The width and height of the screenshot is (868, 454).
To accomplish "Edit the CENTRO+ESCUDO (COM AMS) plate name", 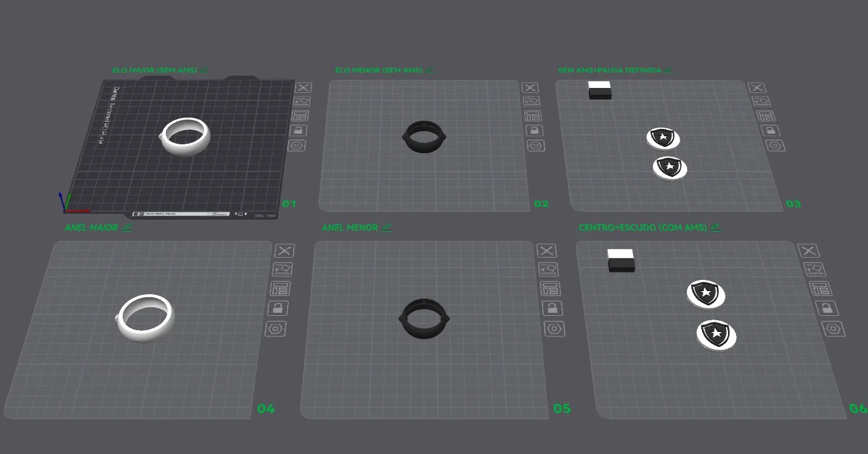I will (x=716, y=227).
